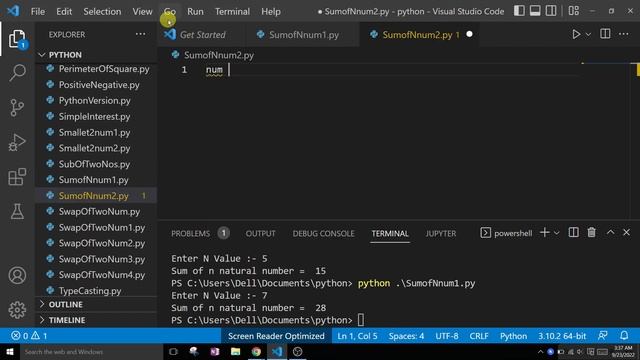The width and height of the screenshot is (640, 360).
Task: Open the Extensions view
Action: point(17,177)
